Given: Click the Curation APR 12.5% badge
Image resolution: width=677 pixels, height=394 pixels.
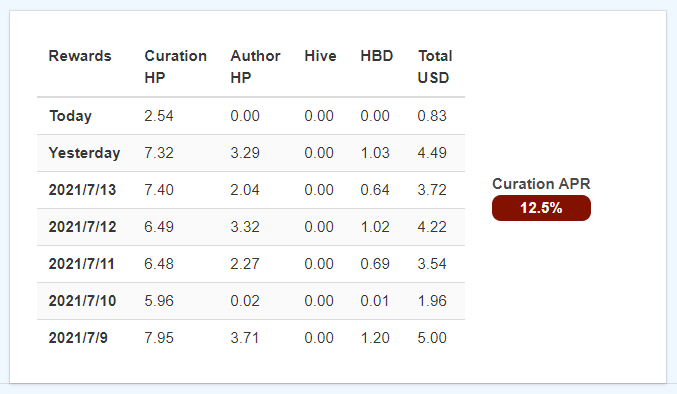Looking at the screenshot, I should pyautogui.click(x=541, y=208).
